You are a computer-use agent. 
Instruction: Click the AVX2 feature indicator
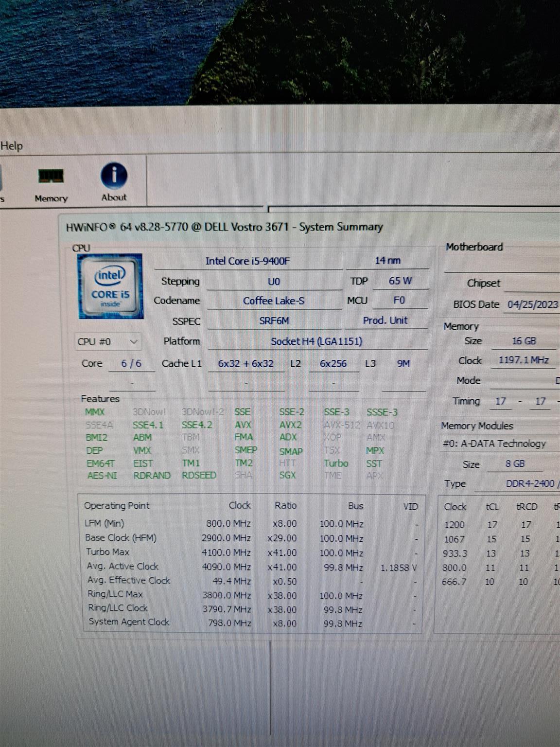click(290, 425)
